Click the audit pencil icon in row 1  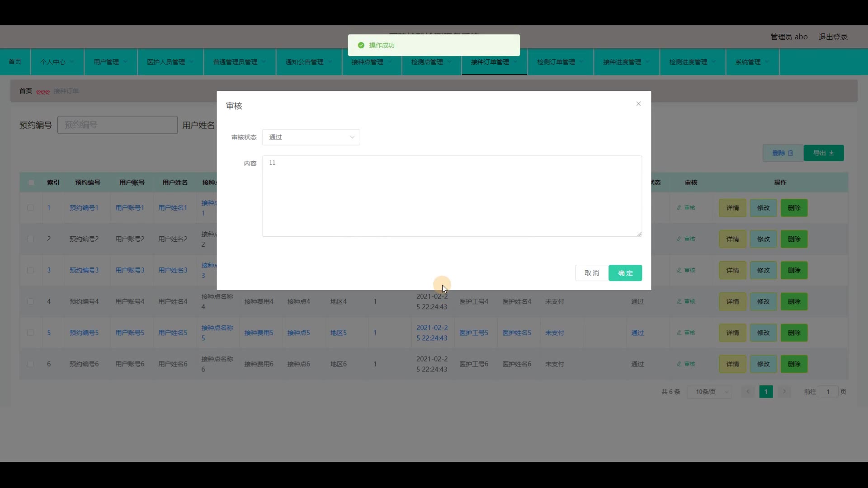coord(679,208)
